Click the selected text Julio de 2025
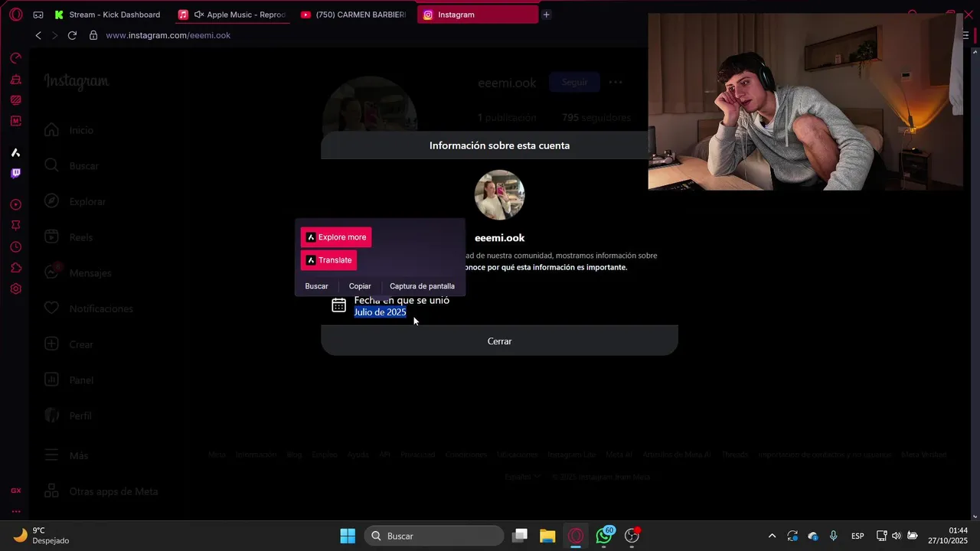This screenshot has width=980, height=551. 380,312
